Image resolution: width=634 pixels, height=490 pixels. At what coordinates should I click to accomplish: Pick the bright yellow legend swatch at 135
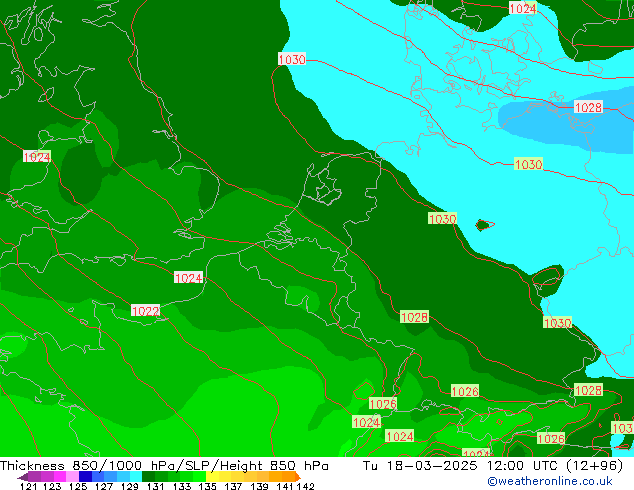212,477
